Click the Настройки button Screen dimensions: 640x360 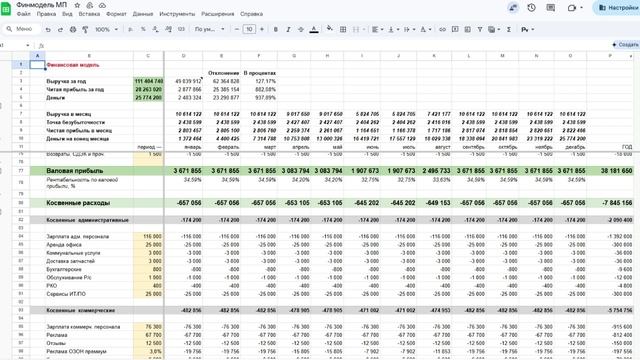coord(617,8)
